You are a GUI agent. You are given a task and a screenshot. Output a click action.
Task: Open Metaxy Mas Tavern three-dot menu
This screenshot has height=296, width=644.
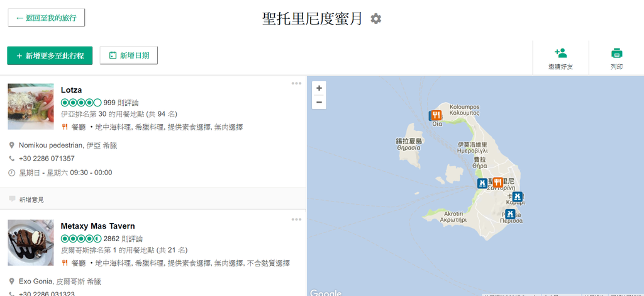[297, 220]
